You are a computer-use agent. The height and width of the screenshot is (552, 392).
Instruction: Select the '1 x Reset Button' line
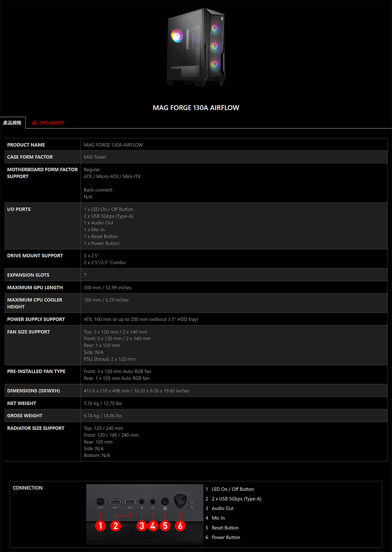101,237
